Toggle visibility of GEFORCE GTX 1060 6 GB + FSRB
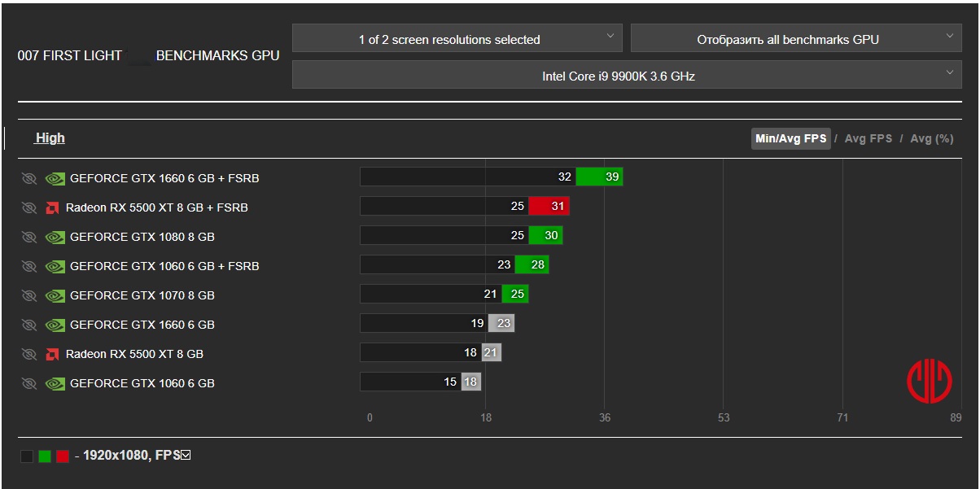The height and width of the screenshot is (489, 980). pyautogui.click(x=29, y=266)
